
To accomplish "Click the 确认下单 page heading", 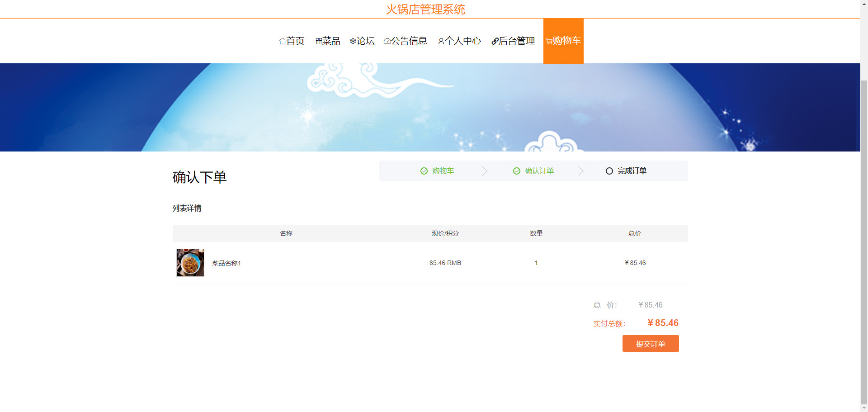I will pos(199,177).
